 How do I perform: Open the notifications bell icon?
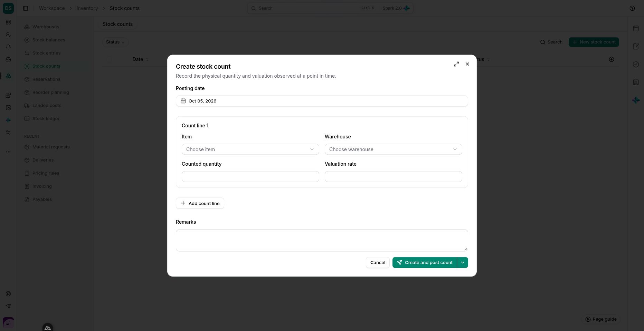(x=8, y=47)
